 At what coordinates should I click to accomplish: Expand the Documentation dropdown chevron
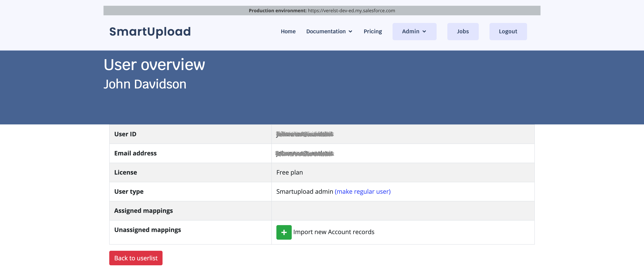click(x=351, y=31)
